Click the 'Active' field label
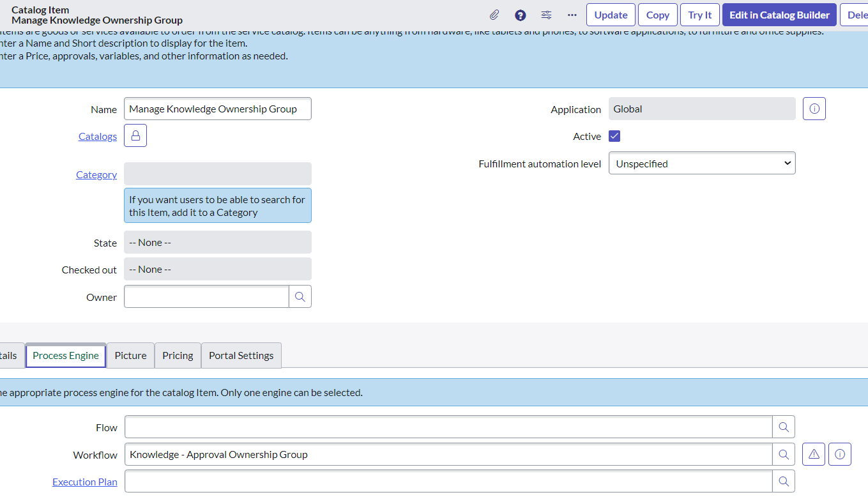This screenshot has width=868, height=504. 587,136
